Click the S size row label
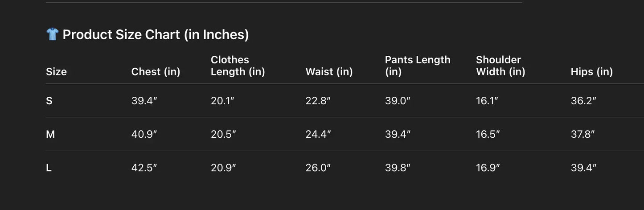Viewport: 644px width, 210px height. (49, 101)
